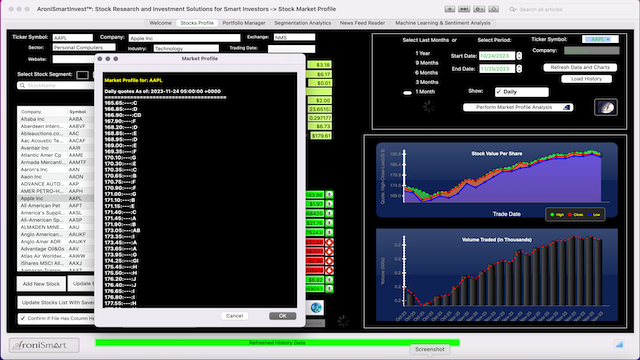
Task: Click the skip-forward toolbar button
Action: click(x=464, y=9)
